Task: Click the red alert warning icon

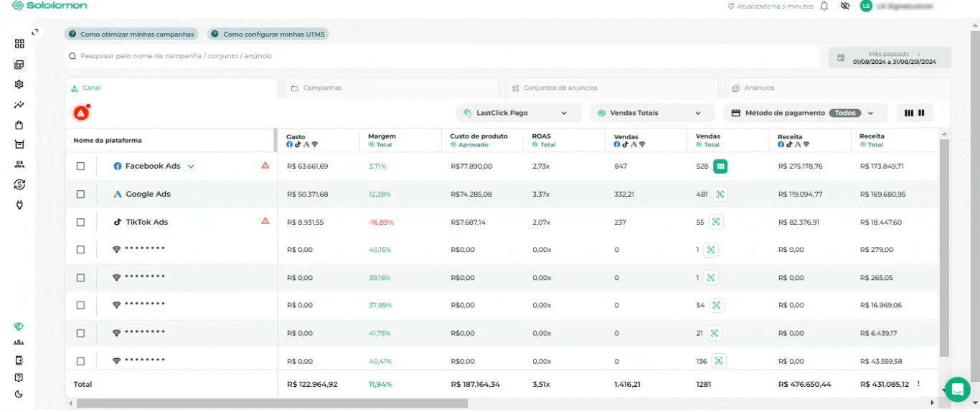Action: point(81,113)
